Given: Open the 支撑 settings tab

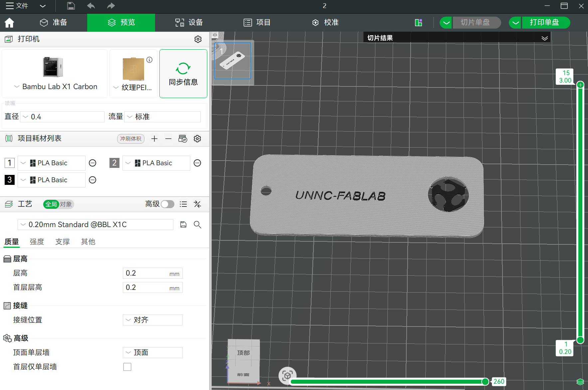Looking at the screenshot, I should [x=62, y=242].
